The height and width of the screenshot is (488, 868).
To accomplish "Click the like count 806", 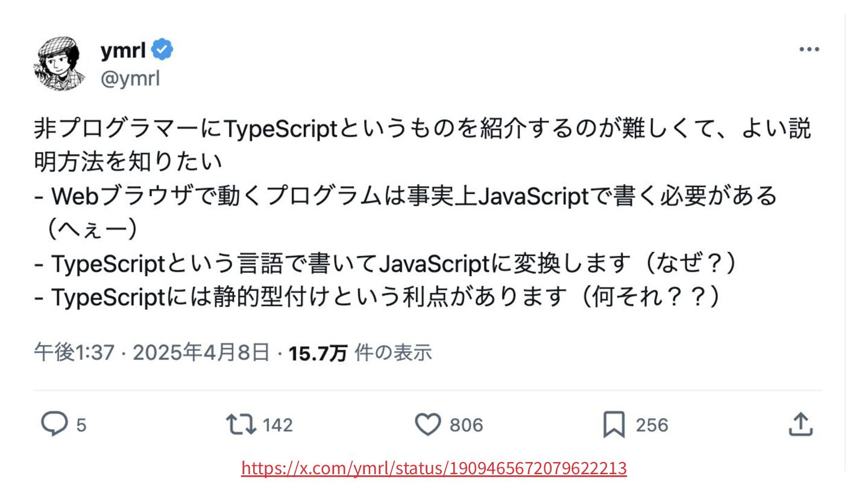I will coord(467,425).
